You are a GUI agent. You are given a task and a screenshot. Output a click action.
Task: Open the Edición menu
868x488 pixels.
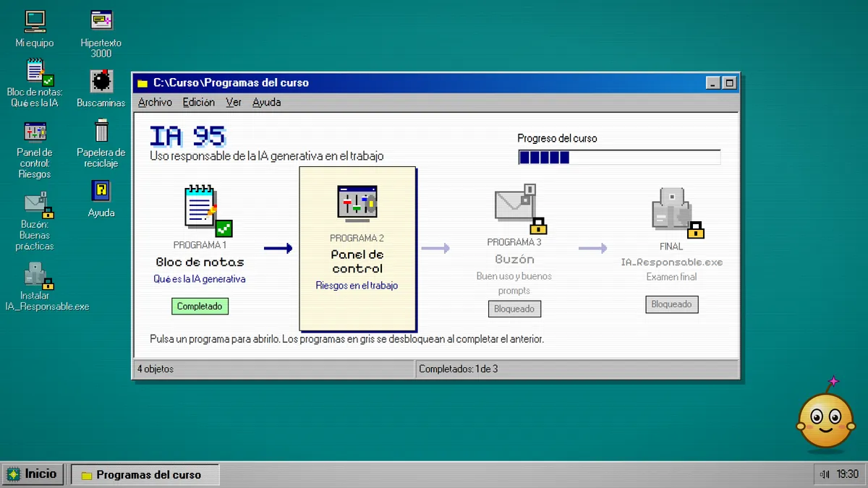[198, 102]
